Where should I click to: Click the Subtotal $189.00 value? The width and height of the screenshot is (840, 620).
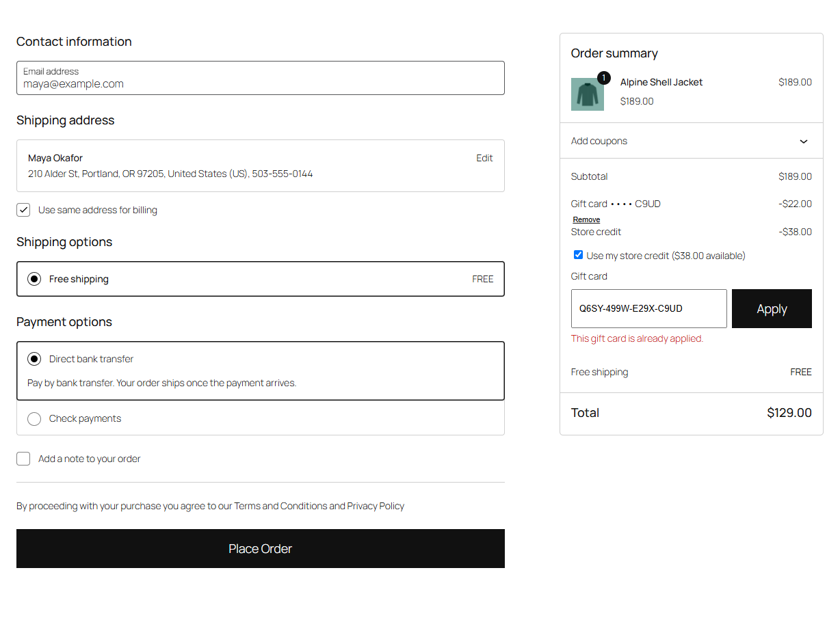(795, 176)
